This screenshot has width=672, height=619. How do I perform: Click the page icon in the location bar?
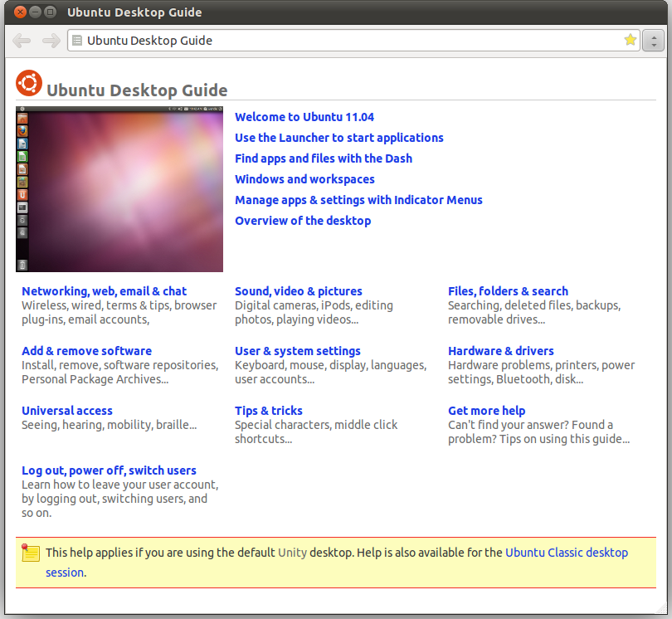[x=77, y=41]
